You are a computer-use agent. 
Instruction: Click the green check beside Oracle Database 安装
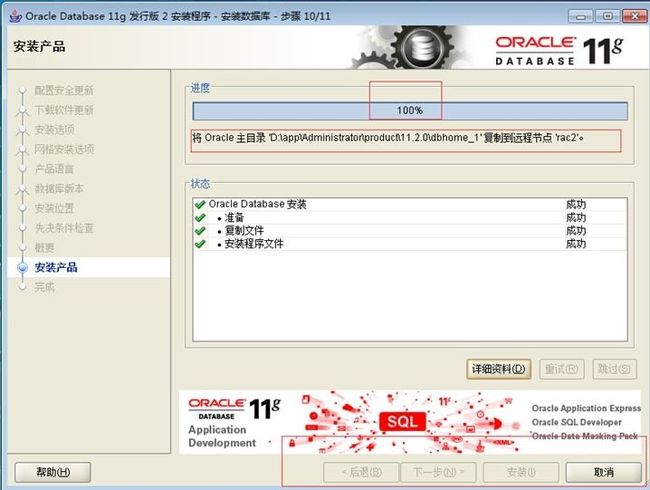200,204
